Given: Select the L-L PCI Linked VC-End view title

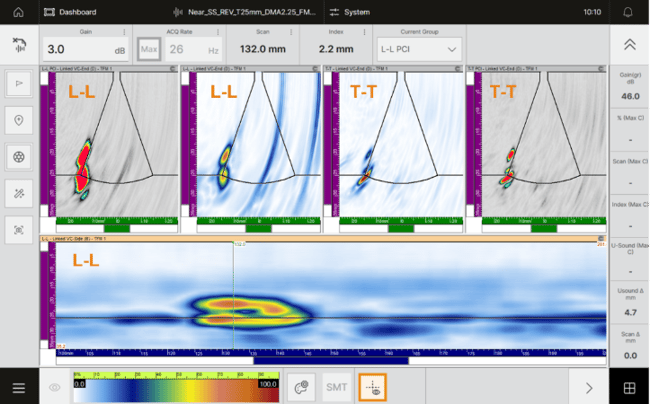Looking at the screenshot, I should point(78,69).
